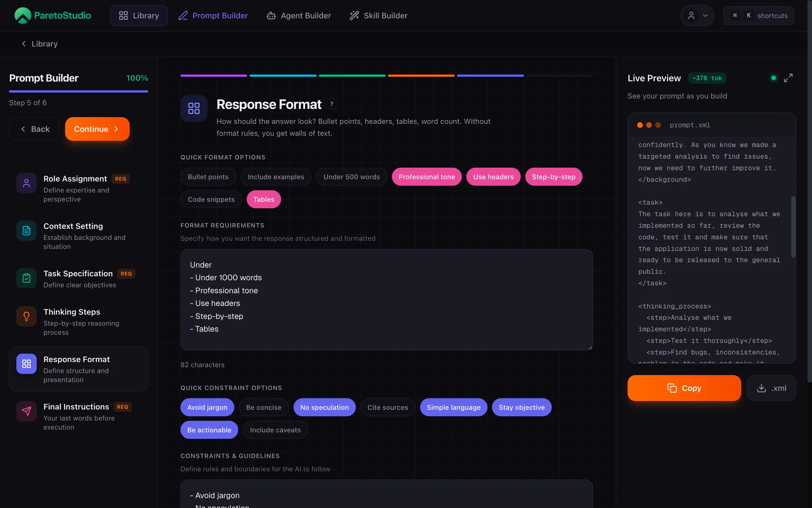Click the large Response Format header icon
The width and height of the screenshot is (812, 508).
tap(194, 108)
